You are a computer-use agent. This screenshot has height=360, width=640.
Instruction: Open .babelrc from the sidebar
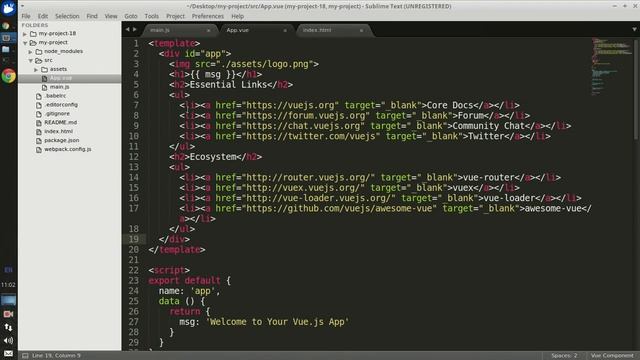point(55,96)
